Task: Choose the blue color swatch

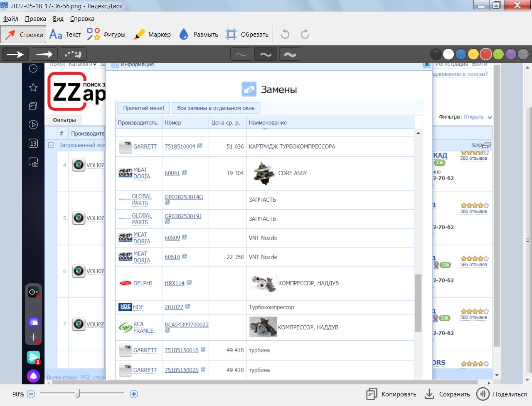Action: 461,54
